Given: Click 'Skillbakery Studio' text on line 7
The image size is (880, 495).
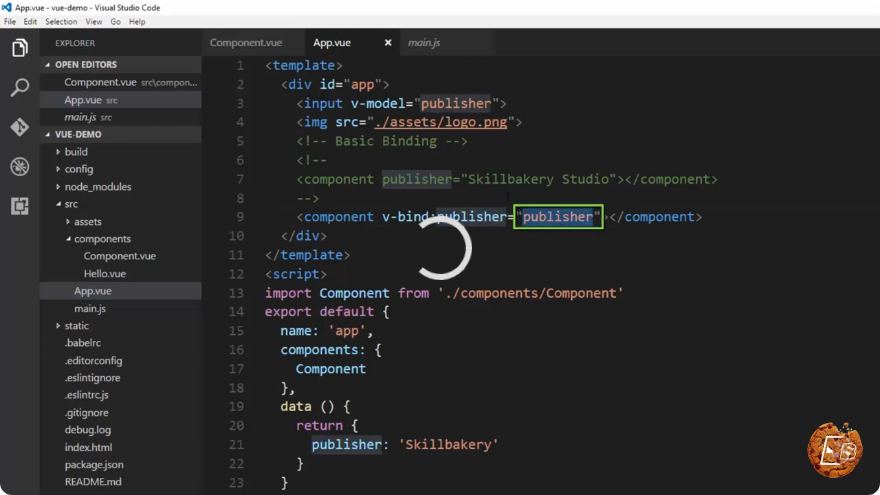Looking at the screenshot, I should tap(538, 180).
